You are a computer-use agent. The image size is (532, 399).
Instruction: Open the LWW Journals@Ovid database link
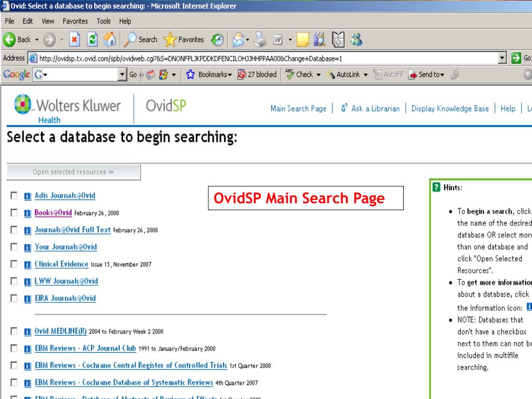tap(66, 281)
